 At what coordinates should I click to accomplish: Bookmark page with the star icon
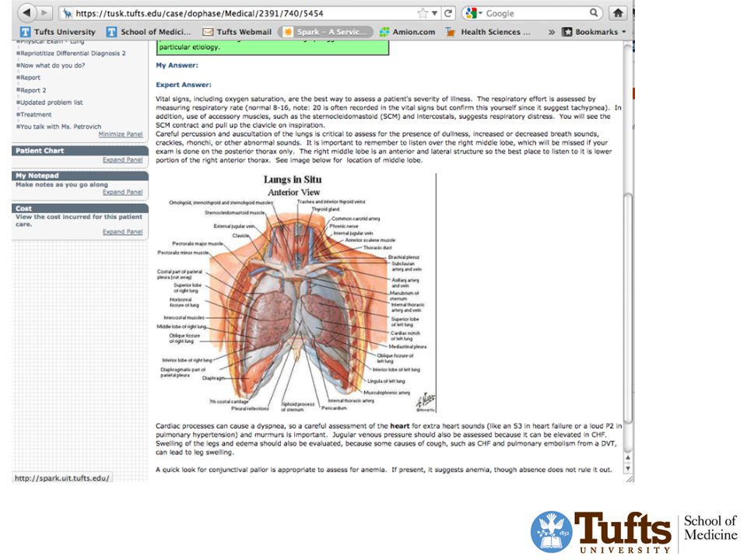(x=422, y=13)
